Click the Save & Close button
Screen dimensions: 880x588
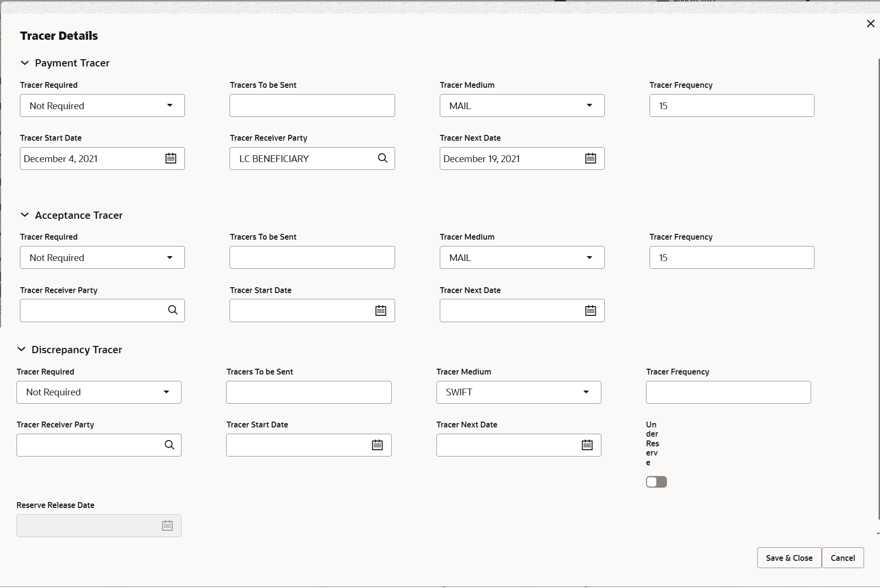tap(789, 558)
